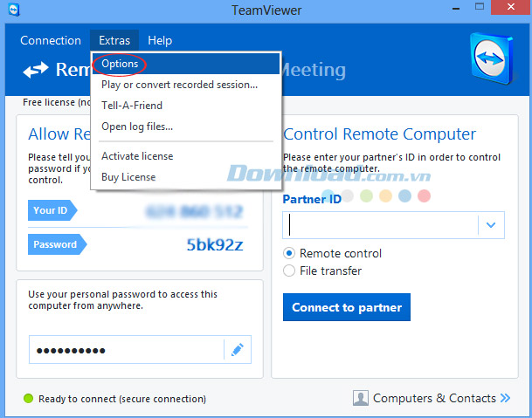Select the File transfer radio button
The width and height of the screenshot is (532, 418).
[x=289, y=271]
